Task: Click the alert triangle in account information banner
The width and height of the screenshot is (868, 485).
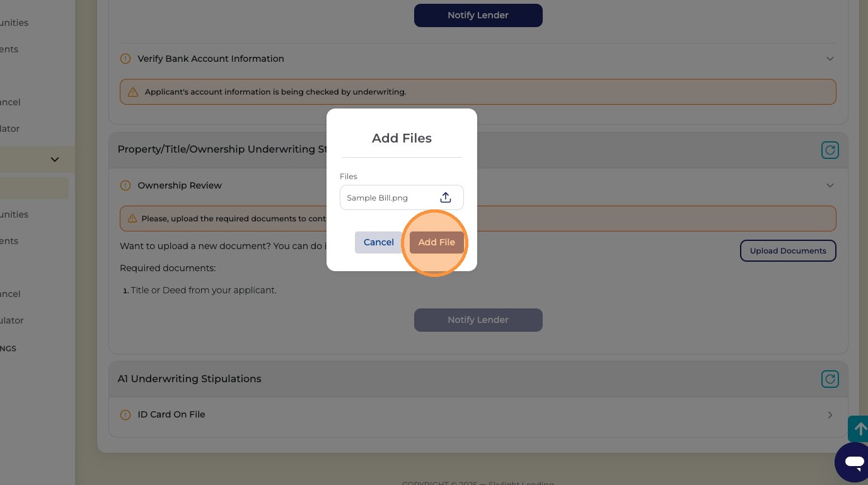Action: click(133, 92)
